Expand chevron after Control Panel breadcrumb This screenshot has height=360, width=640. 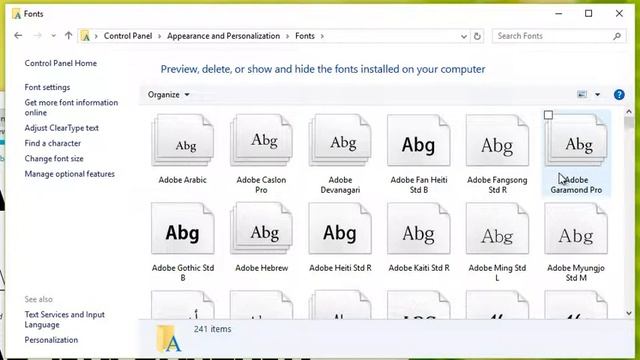pos(159,36)
